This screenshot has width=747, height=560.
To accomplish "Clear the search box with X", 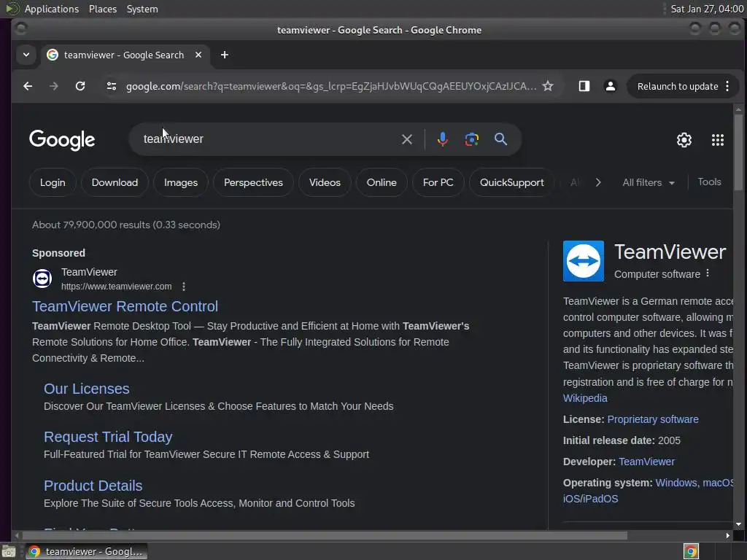I will 407,139.
